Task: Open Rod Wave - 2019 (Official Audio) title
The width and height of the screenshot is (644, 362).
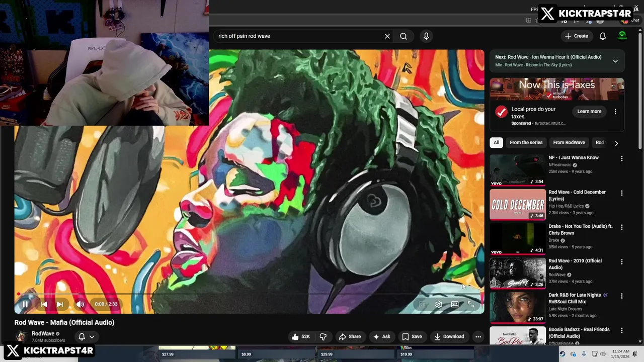Action: click(575, 264)
